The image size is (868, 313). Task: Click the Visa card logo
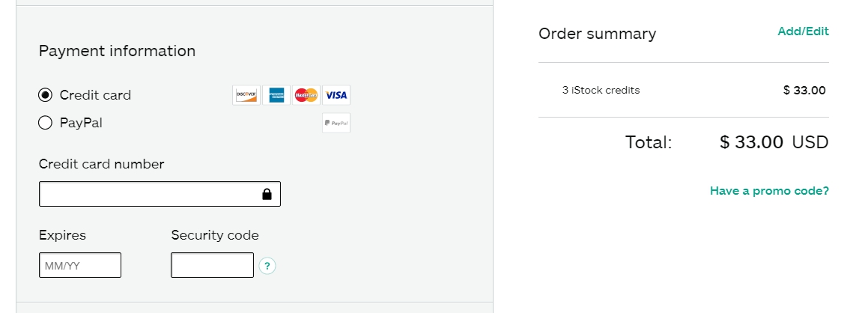point(336,95)
